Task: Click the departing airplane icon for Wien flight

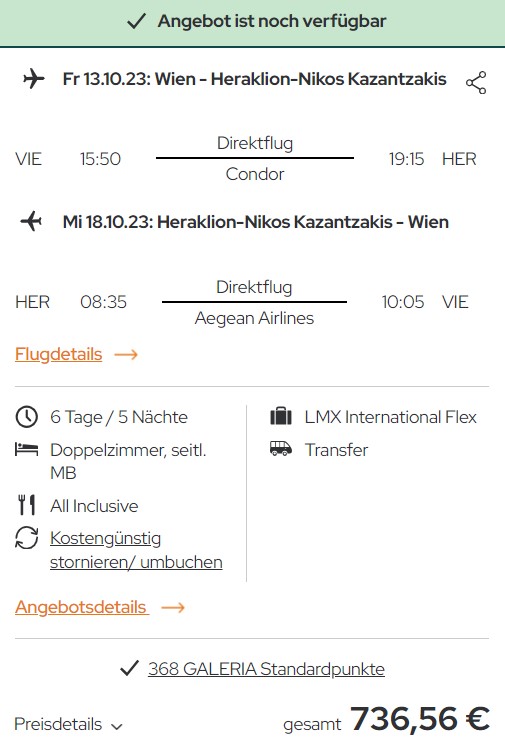Action: coord(34,79)
